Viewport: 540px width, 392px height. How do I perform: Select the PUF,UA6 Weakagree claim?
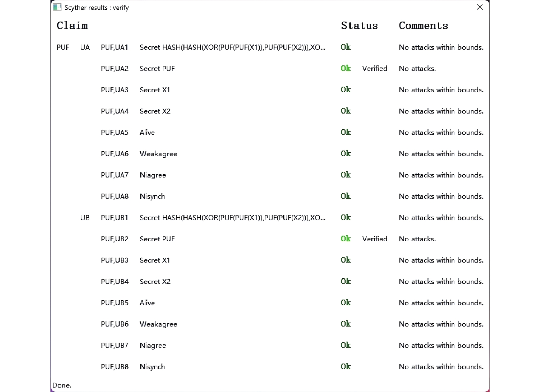pyautogui.click(x=158, y=154)
